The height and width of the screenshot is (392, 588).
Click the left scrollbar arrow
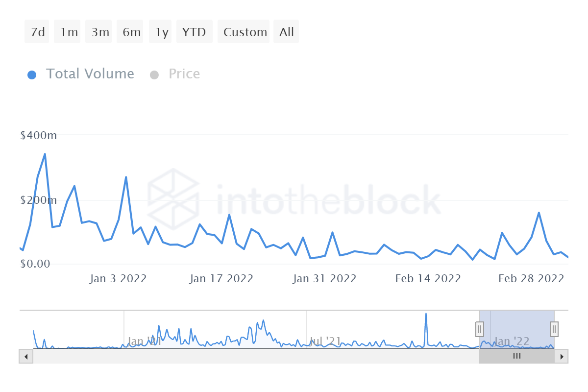tap(26, 356)
